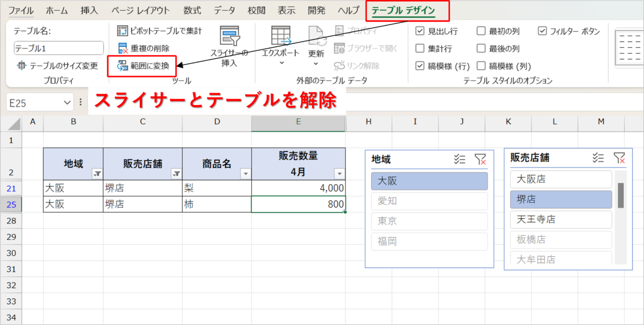This screenshot has width=644, height=325.
Task: Click the Remove Duplicates icon
Action: tap(123, 48)
